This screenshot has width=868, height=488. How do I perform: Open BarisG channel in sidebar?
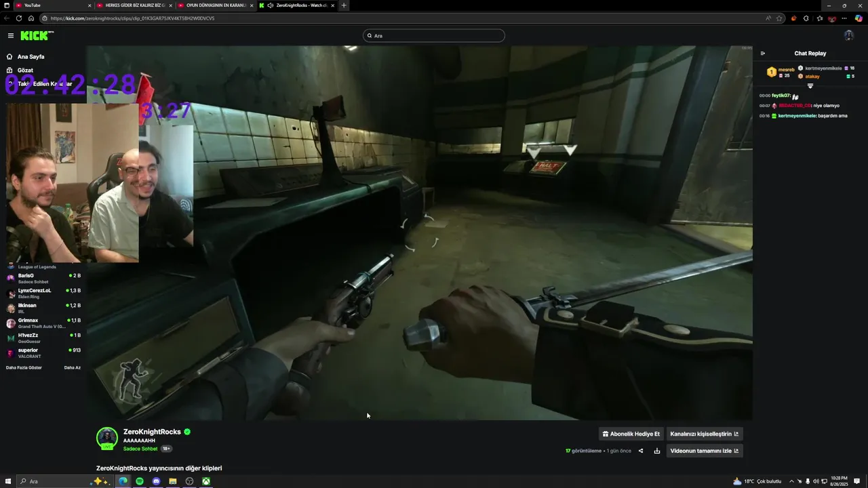coord(43,278)
